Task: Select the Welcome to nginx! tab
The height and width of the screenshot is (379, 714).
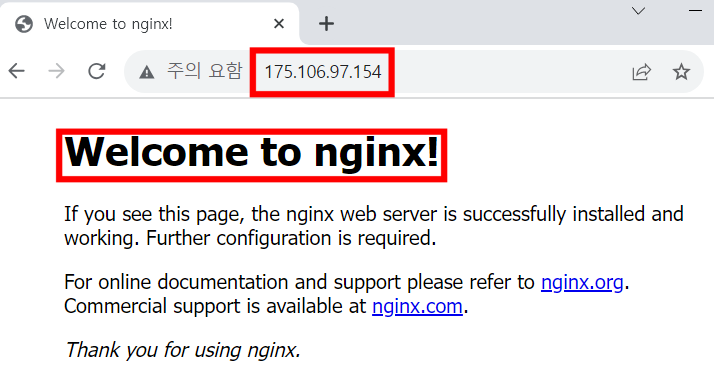Action: point(149,24)
